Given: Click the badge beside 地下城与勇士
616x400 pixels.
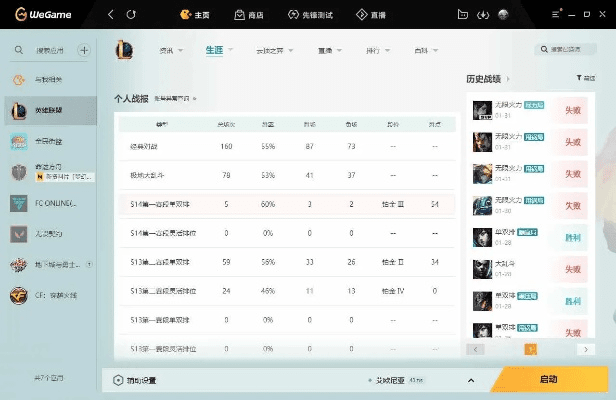Looking at the screenshot, I should 90,264.
